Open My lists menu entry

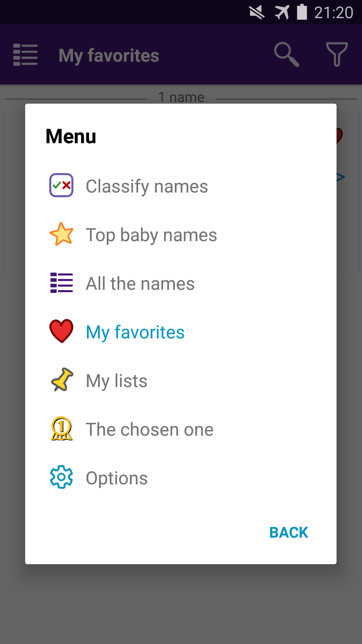coord(117,381)
